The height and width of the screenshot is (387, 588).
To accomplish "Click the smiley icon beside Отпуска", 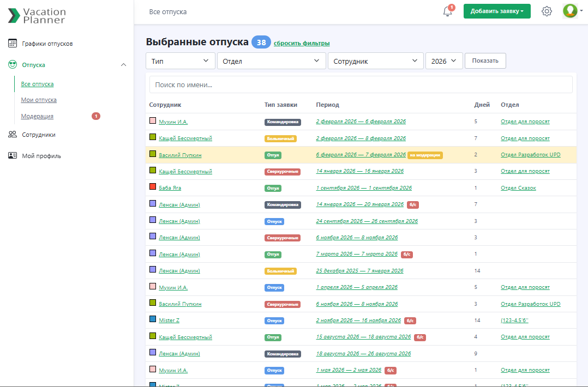I will click(x=13, y=65).
